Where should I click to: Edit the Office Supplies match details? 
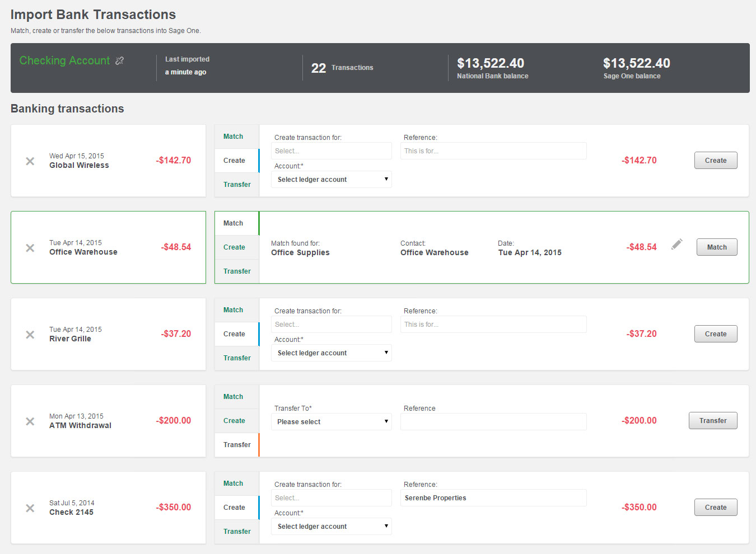[x=676, y=244]
